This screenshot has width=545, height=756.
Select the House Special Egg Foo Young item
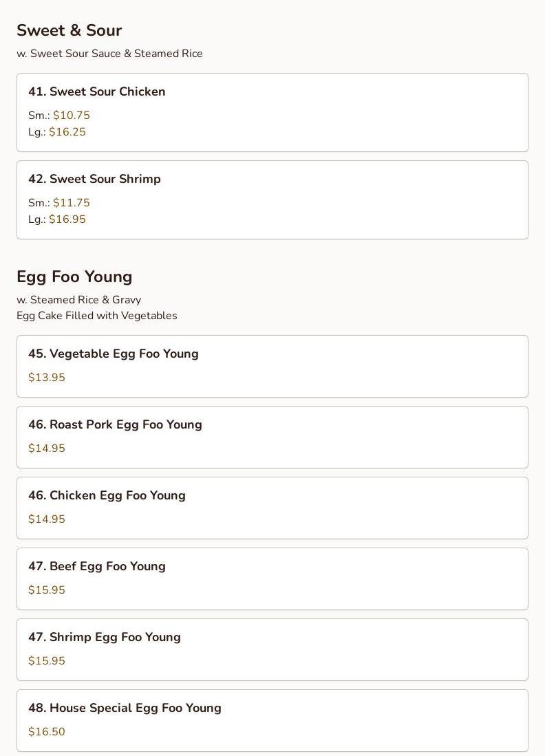[x=125, y=708]
